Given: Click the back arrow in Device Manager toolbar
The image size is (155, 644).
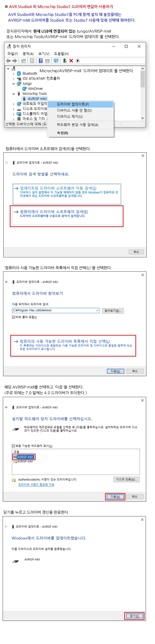Looking at the screenshot, I should pyautogui.click(x=8, y=61).
